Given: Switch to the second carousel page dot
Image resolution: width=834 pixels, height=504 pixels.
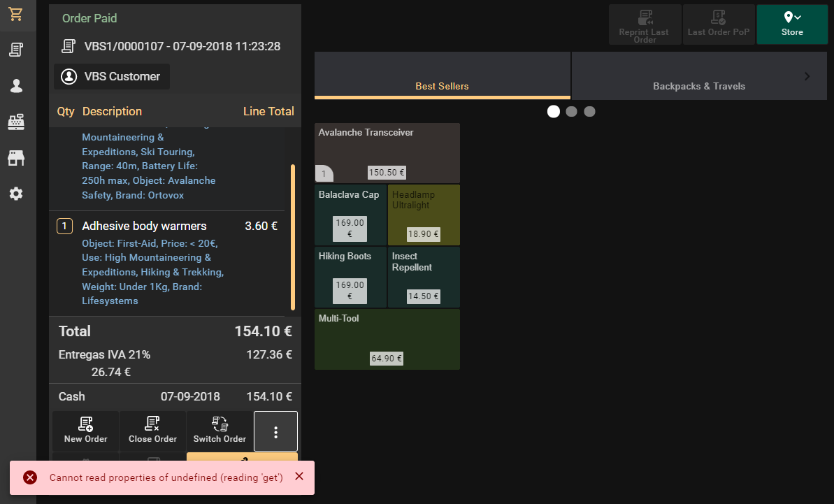Looking at the screenshot, I should (x=572, y=112).
